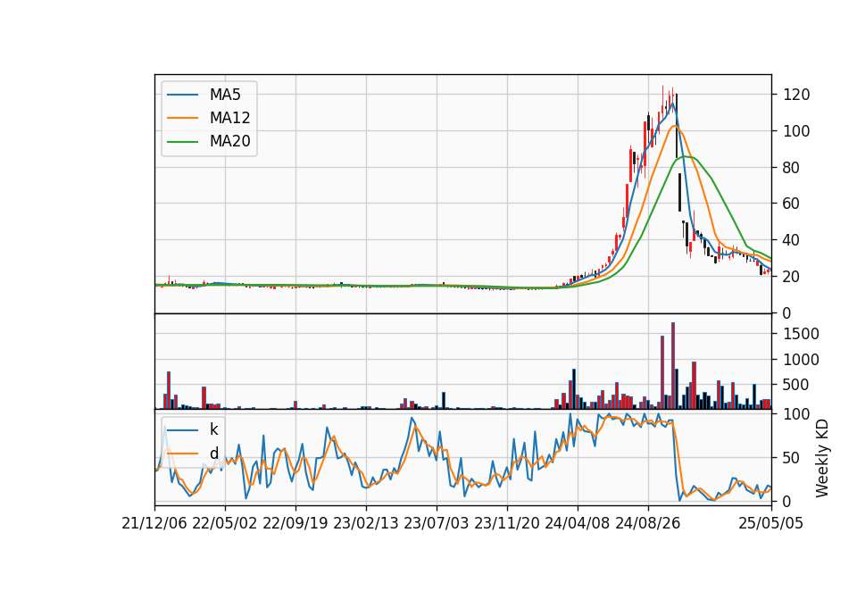Click the blue MA5 legend line sample

pos(182,95)
